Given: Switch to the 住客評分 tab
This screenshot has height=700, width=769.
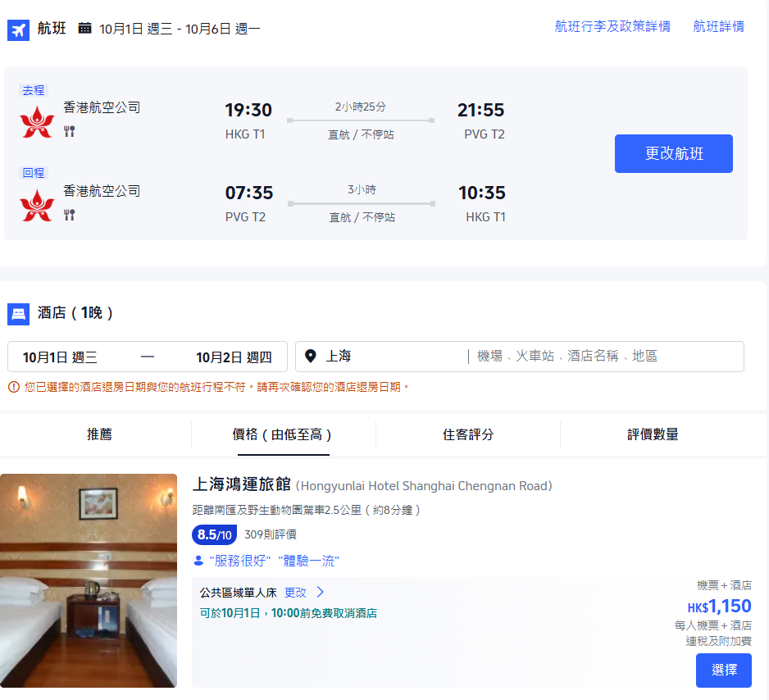Looking at the screenshot, I should [x=467, y=434].
